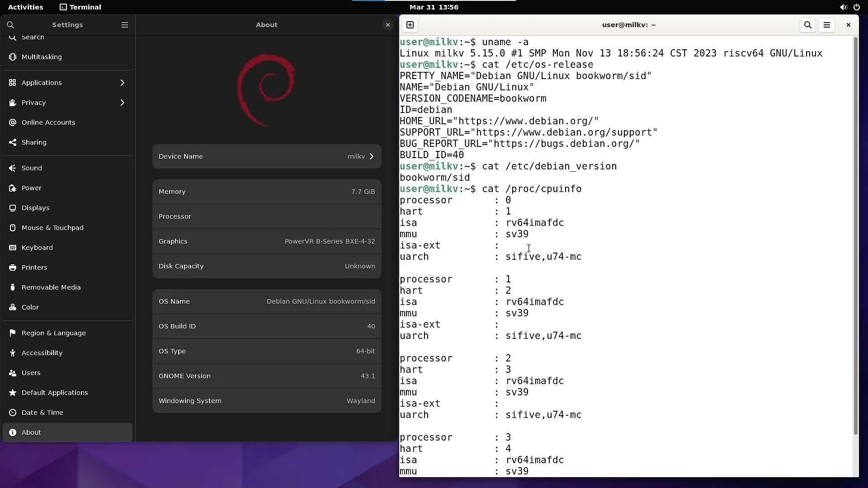Open the terminal hamburger menu
The height and width of the screenshot is (488, 868).
click(826, 25)
